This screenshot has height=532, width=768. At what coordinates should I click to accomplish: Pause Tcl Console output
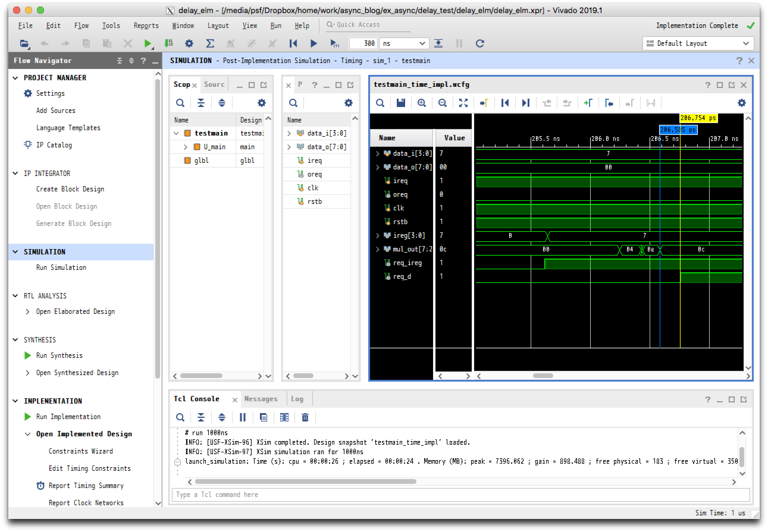pos(242,417)
